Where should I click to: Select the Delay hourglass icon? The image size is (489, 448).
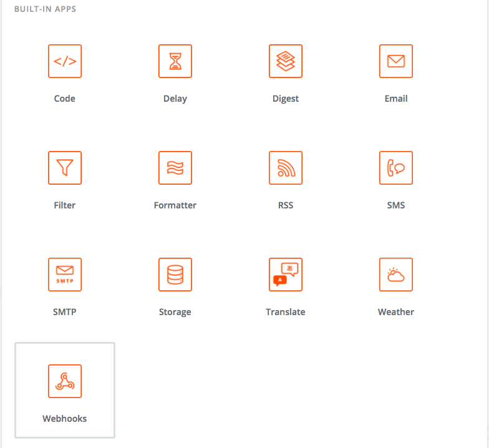pos(175,61)
